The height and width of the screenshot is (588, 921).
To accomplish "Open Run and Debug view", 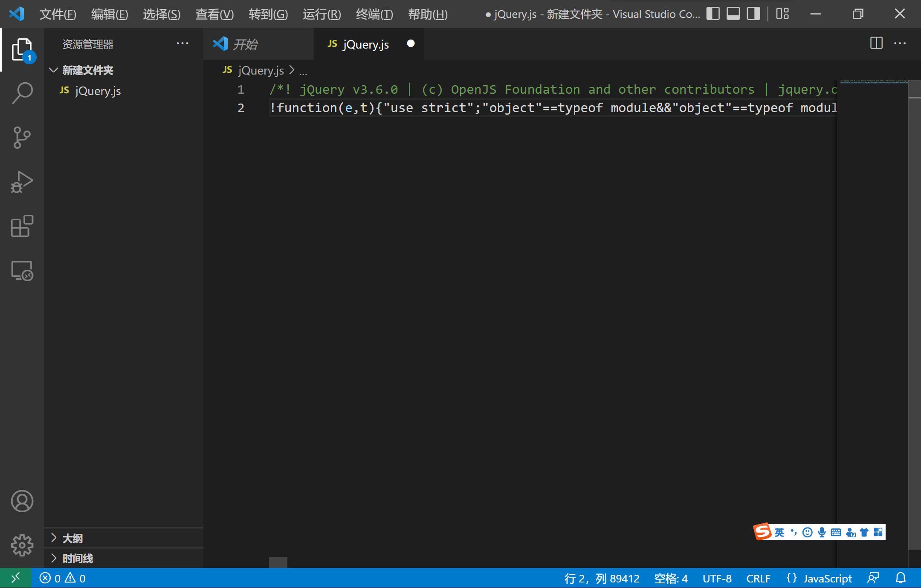I will pyautogui.click(x=22, y=182).
